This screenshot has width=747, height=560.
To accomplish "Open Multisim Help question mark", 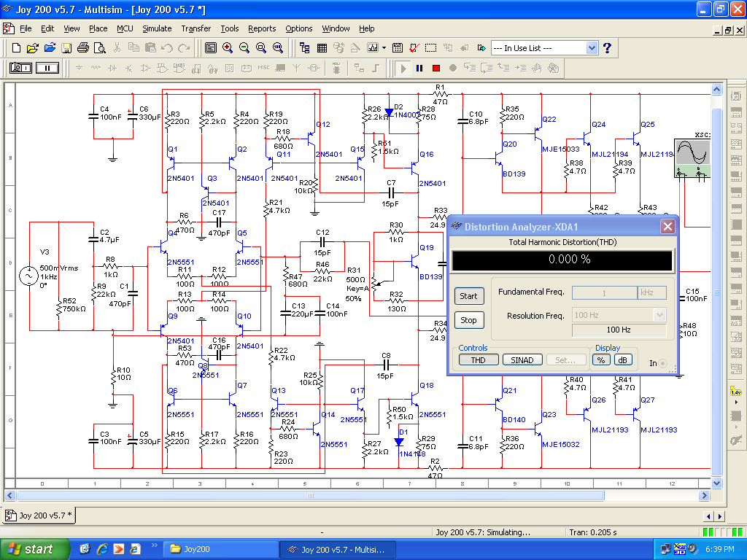I will coord(607,48).
